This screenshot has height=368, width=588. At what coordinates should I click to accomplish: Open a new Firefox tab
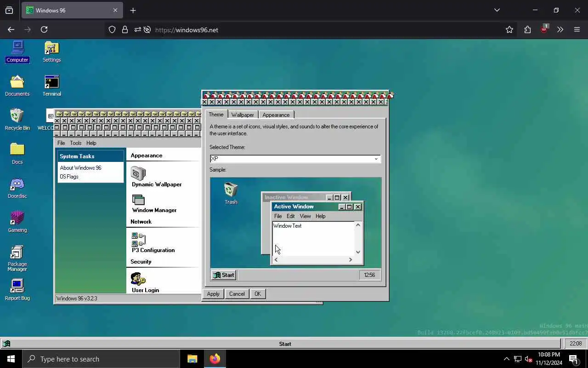[133, 10]
